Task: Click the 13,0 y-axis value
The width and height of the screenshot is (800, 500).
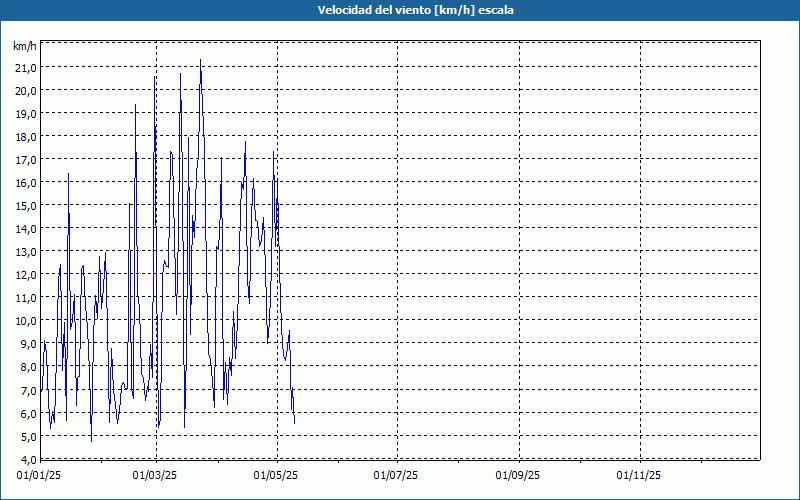Action: [27, 252]
